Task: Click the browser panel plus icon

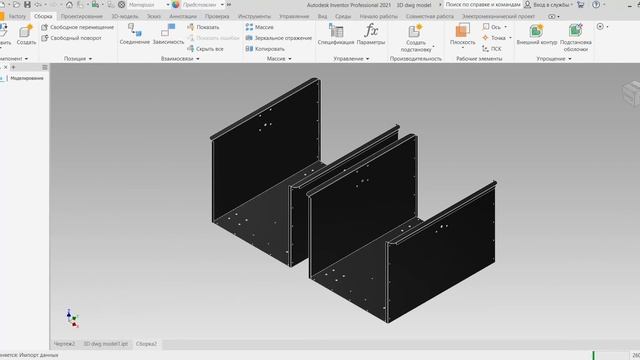Action: (13, 67)
